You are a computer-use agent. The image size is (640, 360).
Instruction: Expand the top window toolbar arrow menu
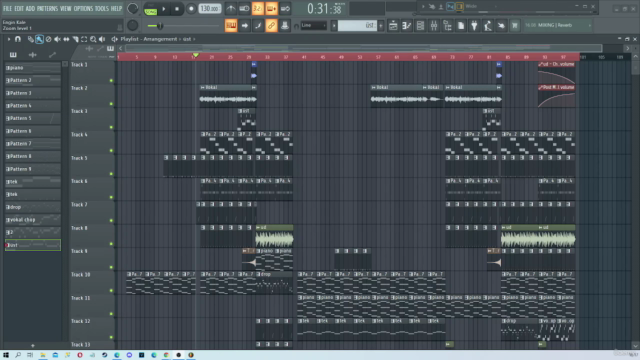(x=423, y=7)
